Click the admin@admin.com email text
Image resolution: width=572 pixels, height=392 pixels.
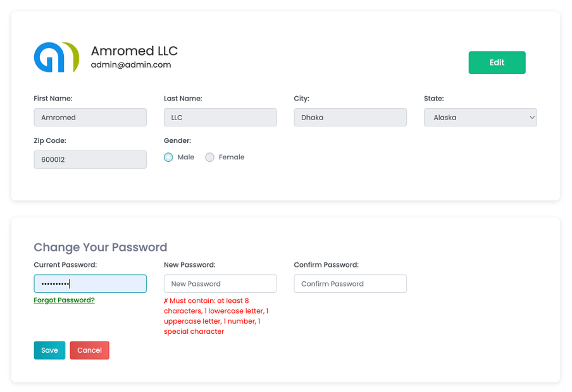coord(131,65)
